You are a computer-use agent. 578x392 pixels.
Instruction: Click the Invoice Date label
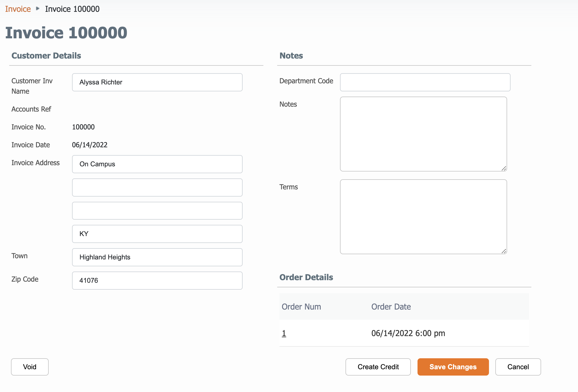tap(31, 145)
